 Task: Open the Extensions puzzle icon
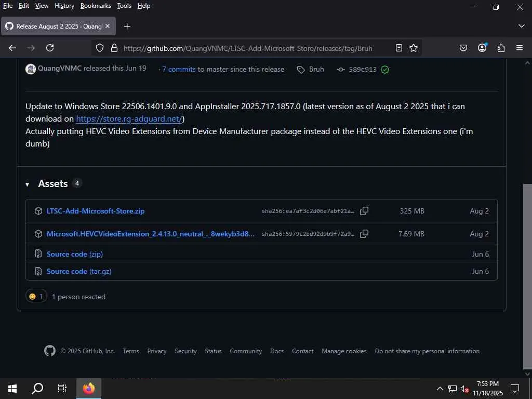click(501, 48)
